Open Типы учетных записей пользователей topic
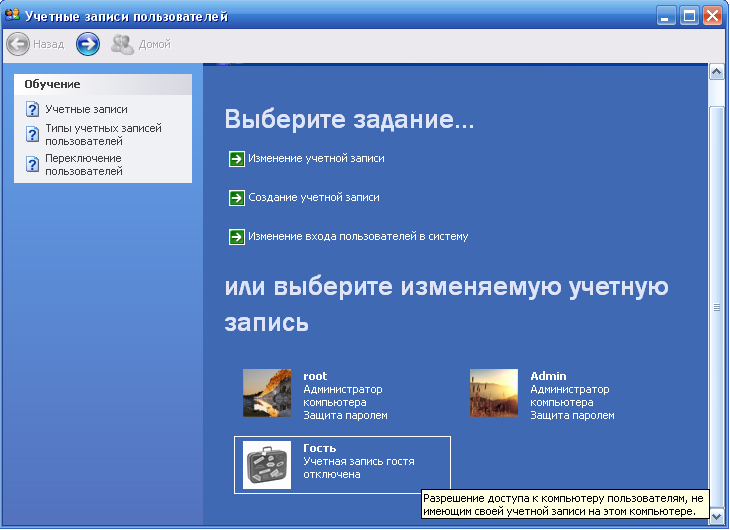730x530 pixels. pyautogui.click(x=103, y=135)
